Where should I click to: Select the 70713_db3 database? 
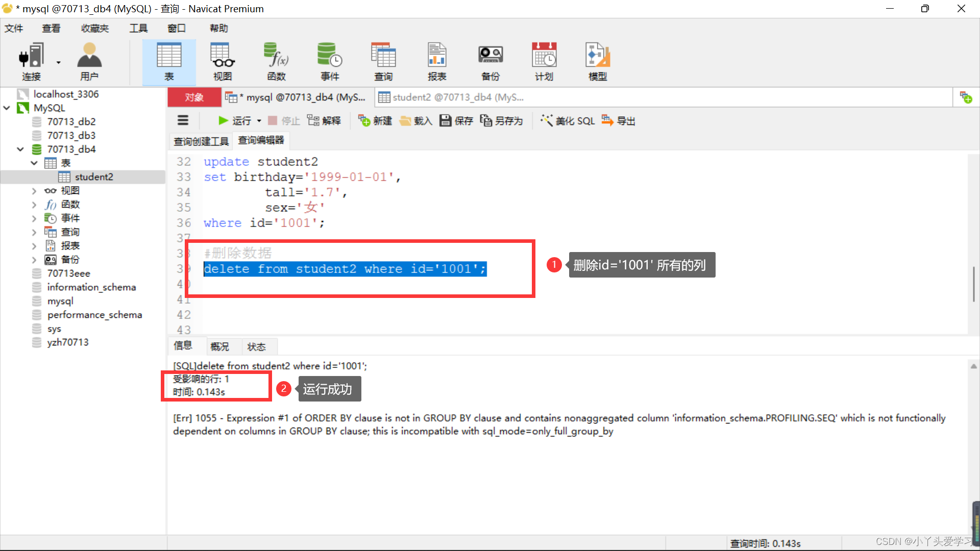coord(71,135)
